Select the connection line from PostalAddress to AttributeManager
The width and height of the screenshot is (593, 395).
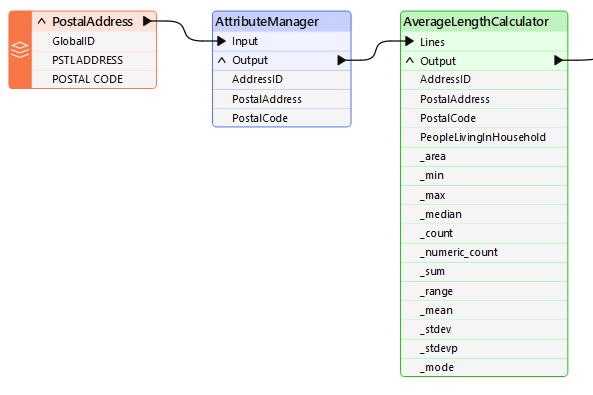click(185, 31)
